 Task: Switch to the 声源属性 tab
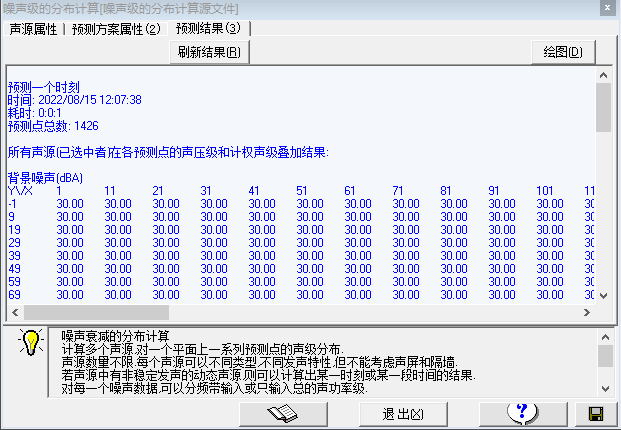click(33, 29)
